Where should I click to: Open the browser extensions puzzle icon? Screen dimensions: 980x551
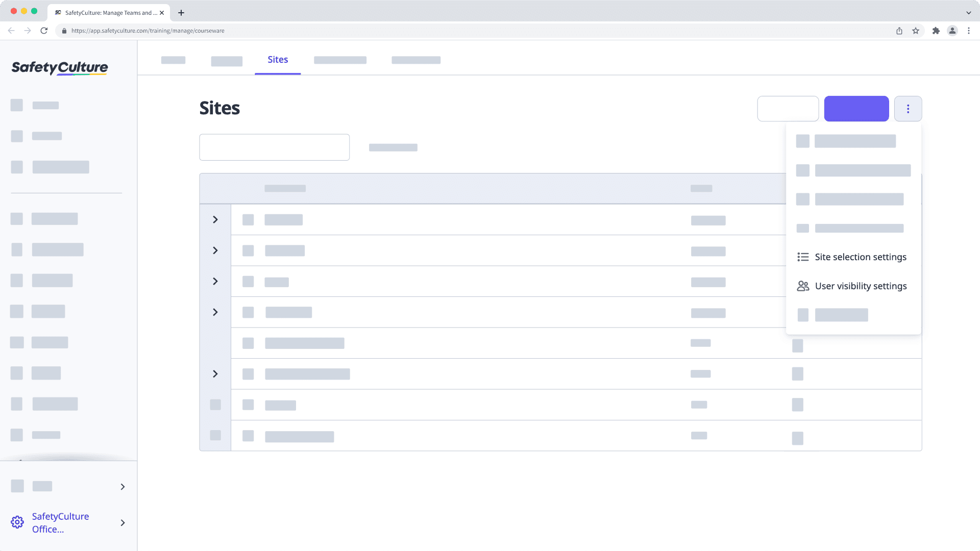[x=937, y=31]
